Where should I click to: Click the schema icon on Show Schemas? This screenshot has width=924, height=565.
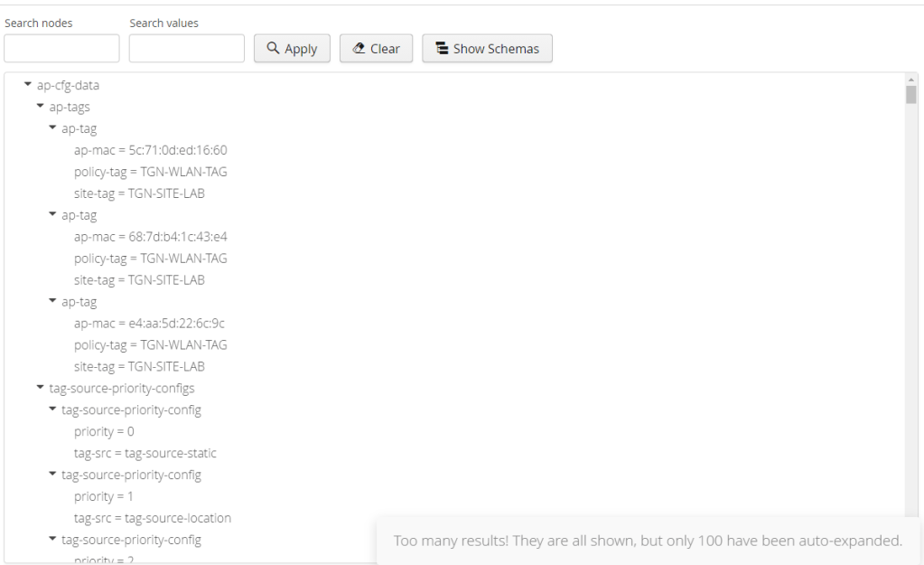pyautogui.click(x=442, y=49)
